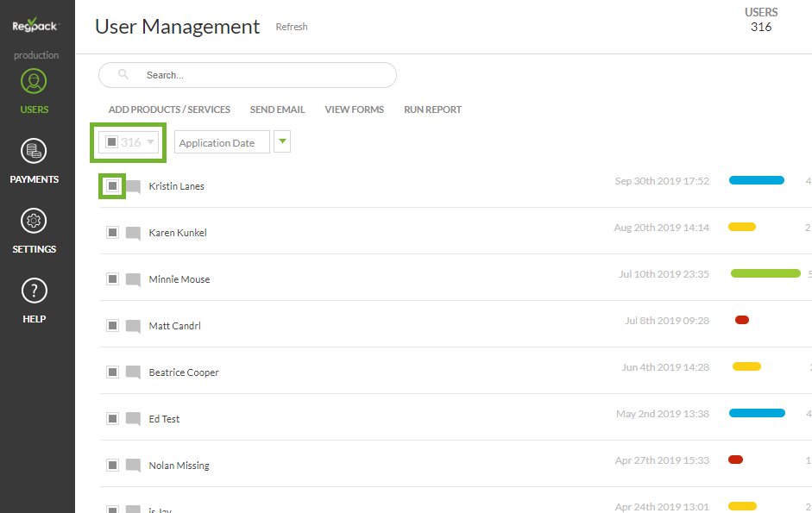
Task: Toggle the checkbox next to Kristin Lanes
Action: coord(112,186)
